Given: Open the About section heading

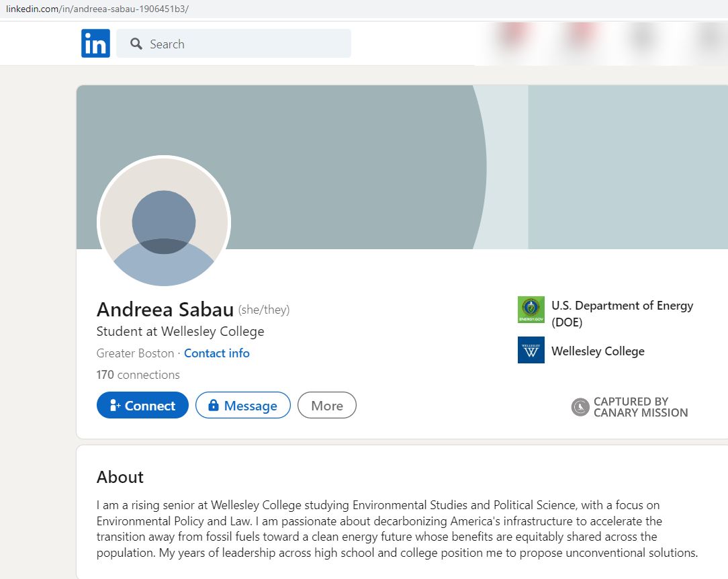Looking at the screenshot, I should tap(120, 477).
